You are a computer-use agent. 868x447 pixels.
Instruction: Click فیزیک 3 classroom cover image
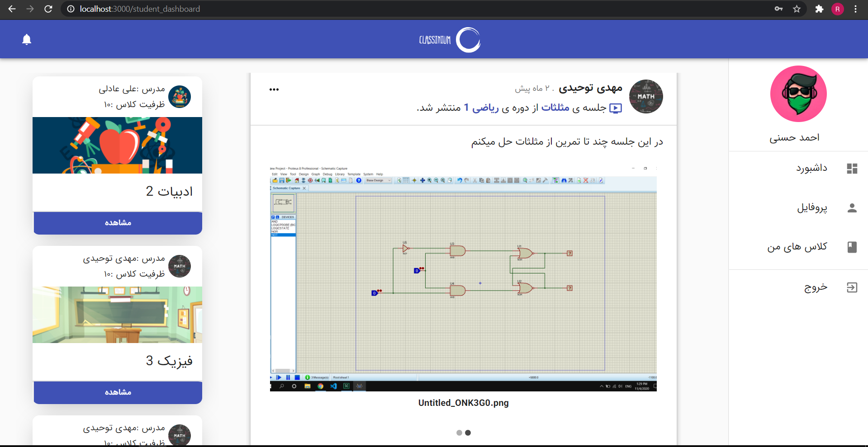(x=117, y=315)
